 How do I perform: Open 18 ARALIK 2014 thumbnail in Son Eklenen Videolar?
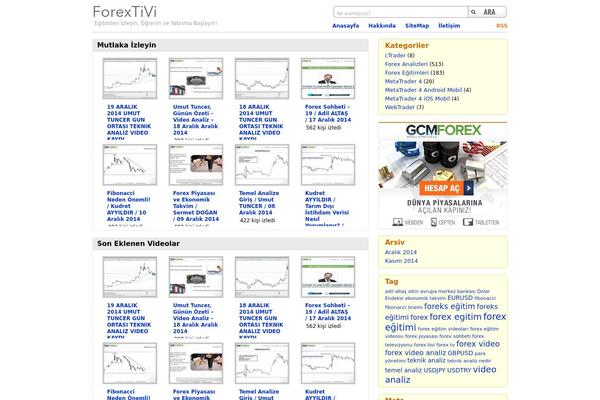pos(262,277)
